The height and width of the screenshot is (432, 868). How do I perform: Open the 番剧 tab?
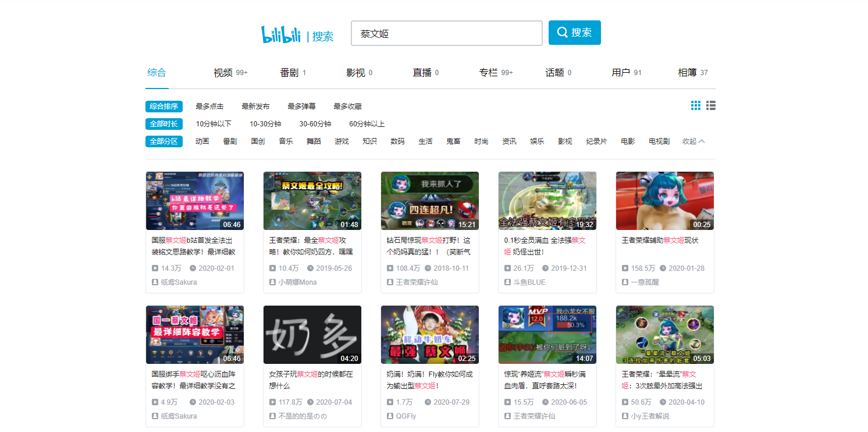click(293, 73)
